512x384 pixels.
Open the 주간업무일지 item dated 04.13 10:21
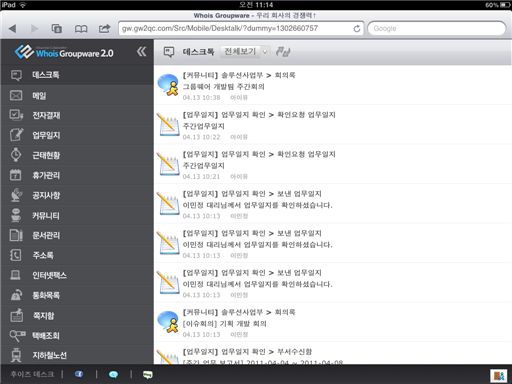pos(333,164)
